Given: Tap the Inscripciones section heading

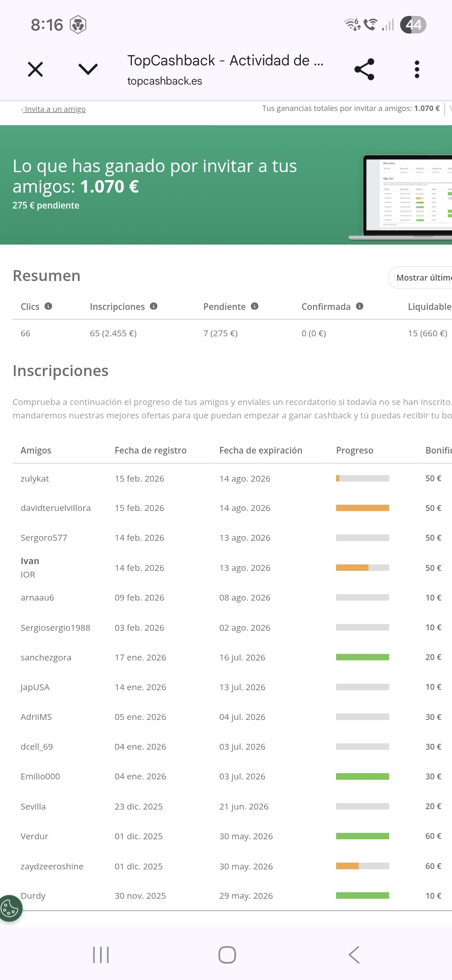Looking at the screenshot, I should click(x=61, y=371).
